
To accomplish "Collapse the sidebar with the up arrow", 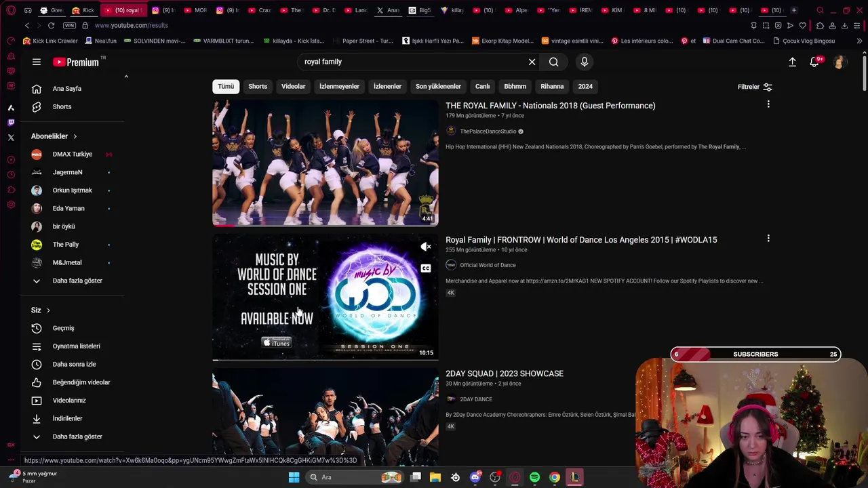I will pyautogui.click(x=126, y=77).
